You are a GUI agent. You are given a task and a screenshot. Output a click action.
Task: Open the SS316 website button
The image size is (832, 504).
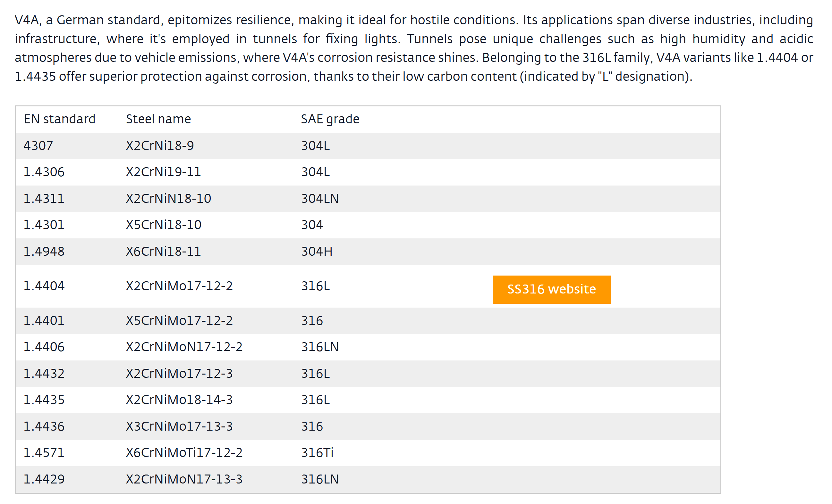point(551,289)
